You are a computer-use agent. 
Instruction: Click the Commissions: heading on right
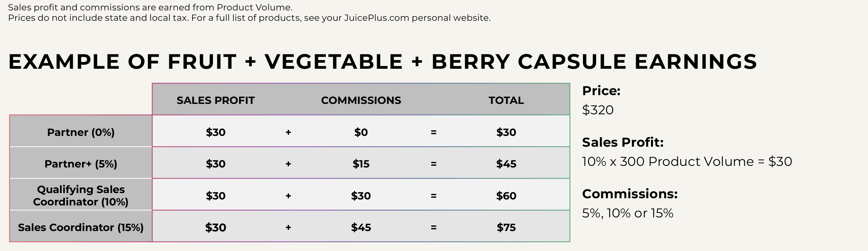click(629, 194)
